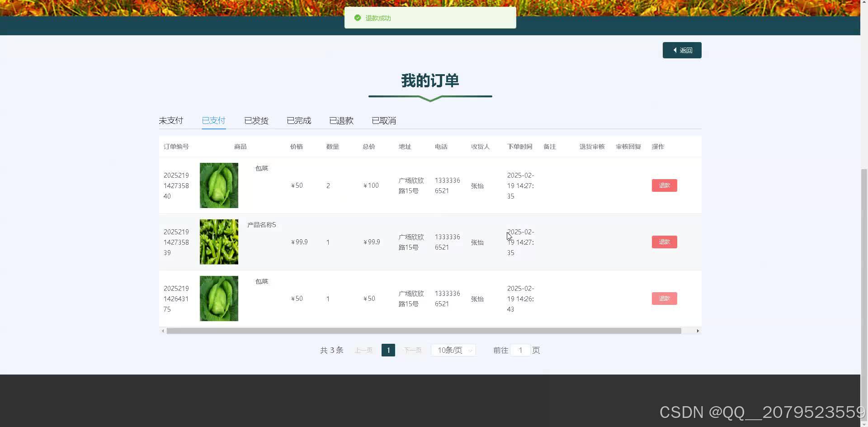Open the 已完成 orders tab

tap(298, 120)
